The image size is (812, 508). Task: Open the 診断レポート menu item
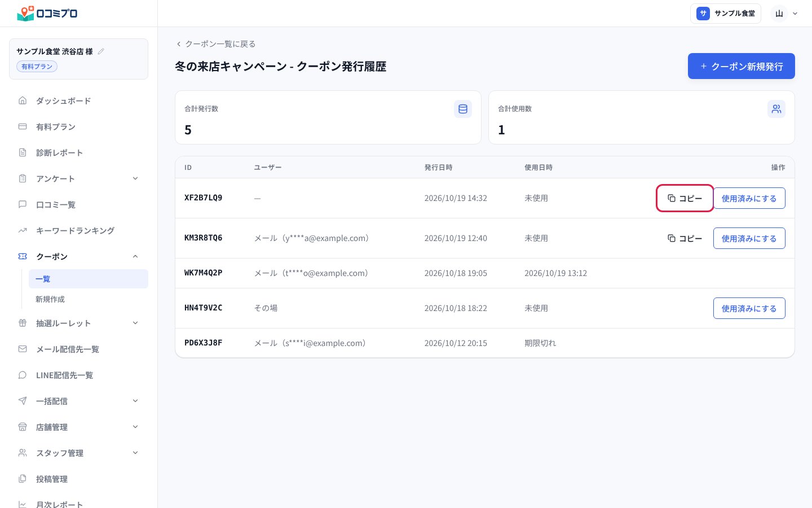click(78, 152)
